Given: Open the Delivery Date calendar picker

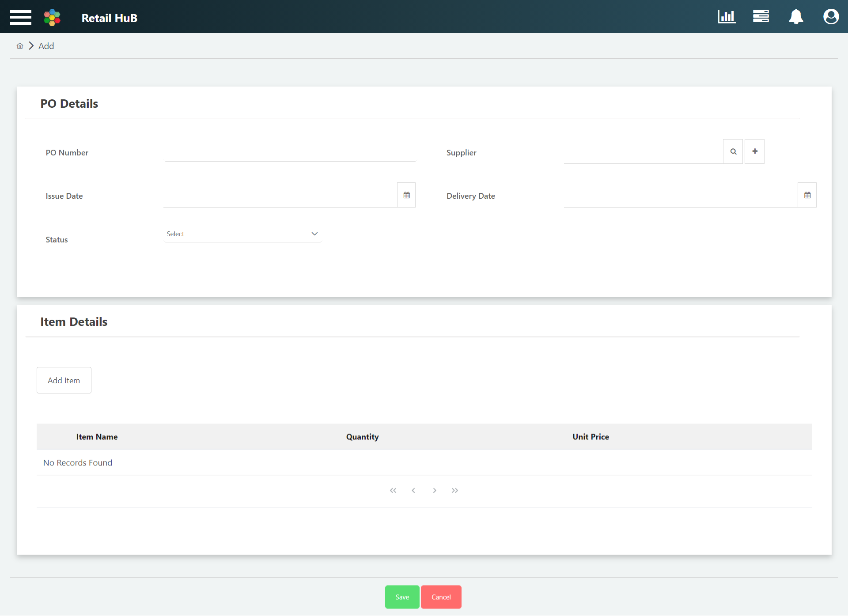Looking at the screenshot, I should 807,195.
